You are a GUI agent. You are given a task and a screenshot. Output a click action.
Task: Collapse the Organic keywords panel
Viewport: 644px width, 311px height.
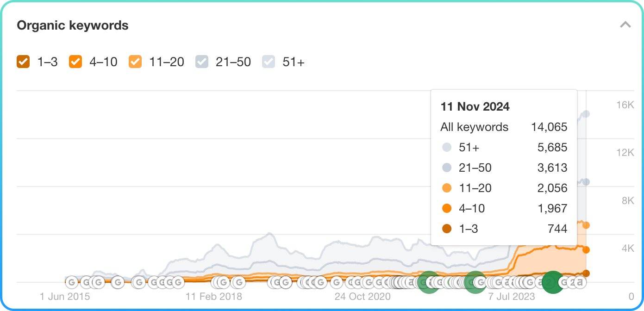pos(625,25)
